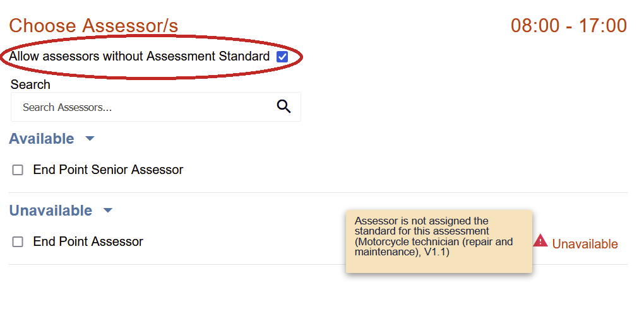Click the red Unavailable status text
This screenshot has height=319, width=644.
point(585,244)
